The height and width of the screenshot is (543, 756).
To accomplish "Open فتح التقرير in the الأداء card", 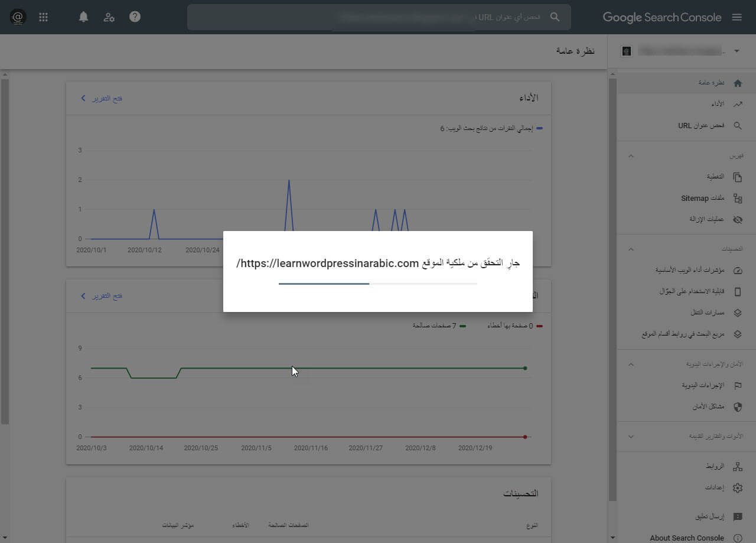I will (102, 98).
